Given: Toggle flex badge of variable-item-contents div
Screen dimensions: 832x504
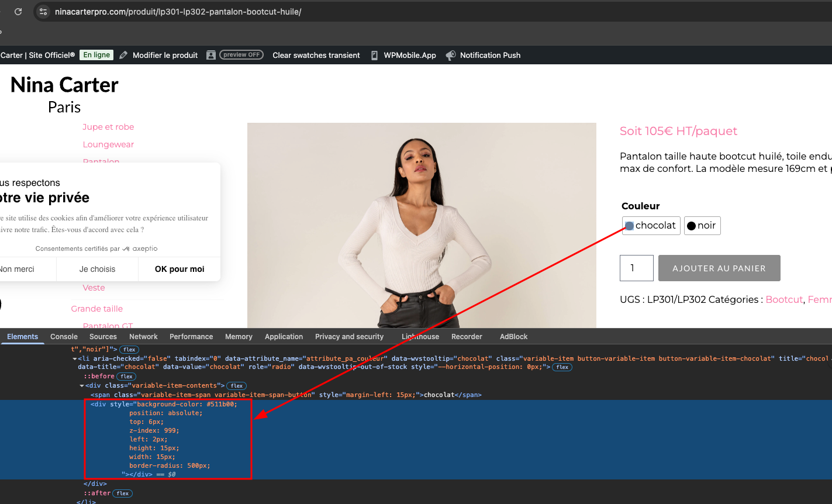Looking at the screenshot, I should [x=236, y=386].
